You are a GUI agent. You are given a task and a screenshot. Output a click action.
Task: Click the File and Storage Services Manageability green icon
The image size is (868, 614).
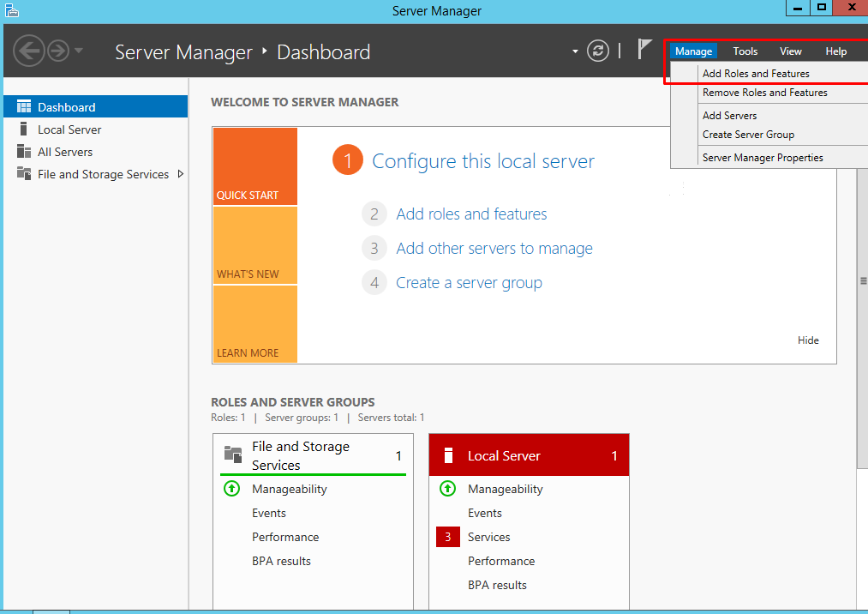pos(232,489)
